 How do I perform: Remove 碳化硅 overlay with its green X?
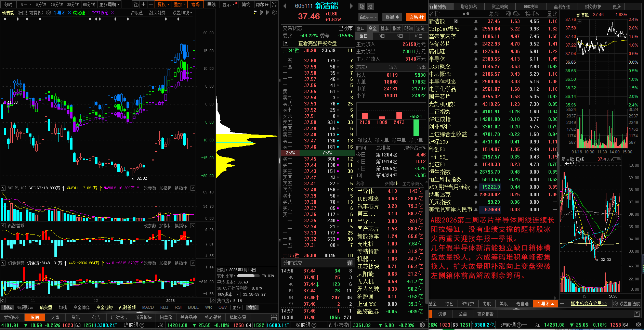pyautogui.click(x=89, y=13)
